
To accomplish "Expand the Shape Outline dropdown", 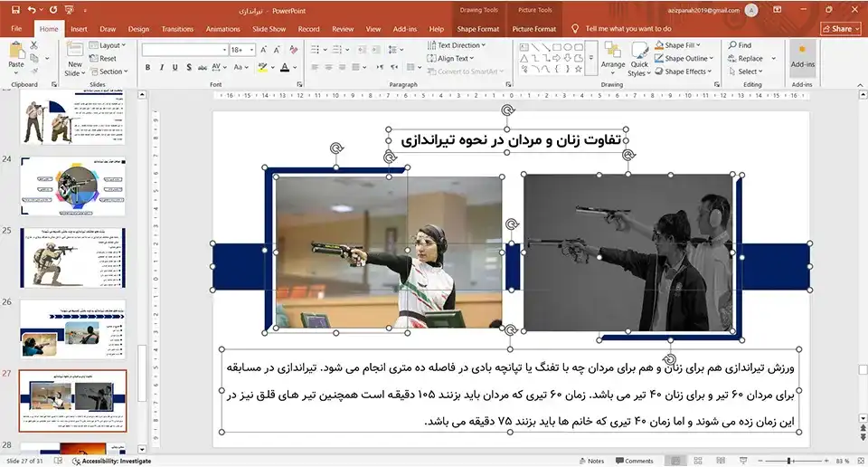I will (684, 58).
